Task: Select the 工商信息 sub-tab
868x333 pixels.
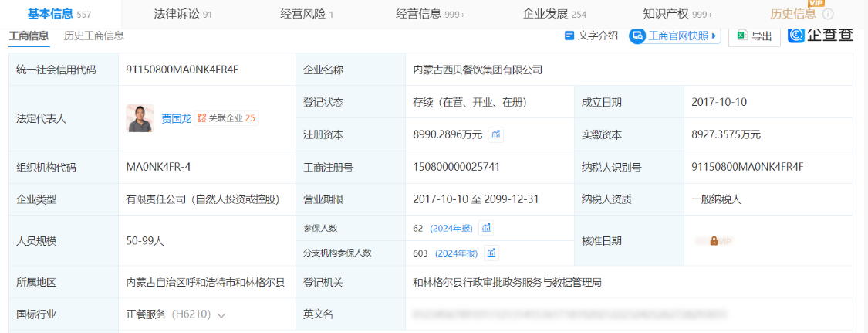Action: click(x=29, y=36)
